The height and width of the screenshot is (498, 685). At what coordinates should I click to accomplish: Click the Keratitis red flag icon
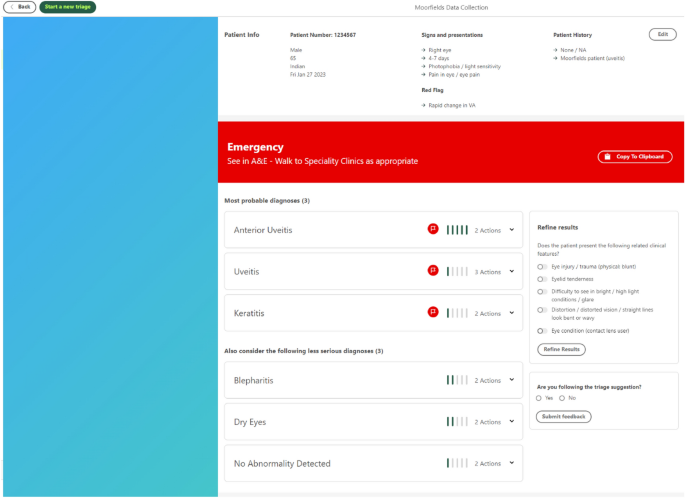[x=433, y=313]
